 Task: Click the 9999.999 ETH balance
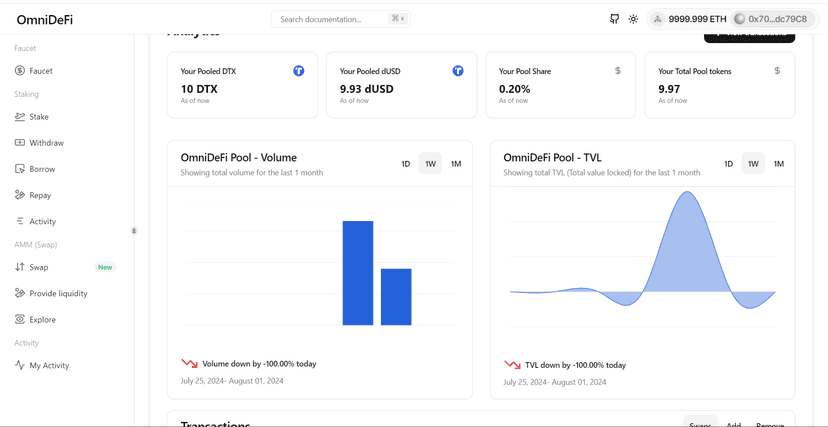click(697, 19)
